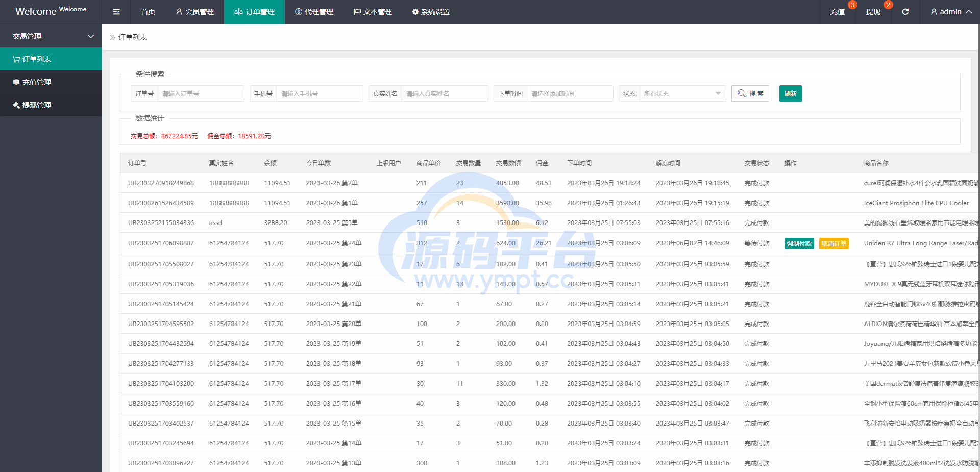Click product name IceGiant Prosiphon Elite CPU Cooler

point(916,203)
